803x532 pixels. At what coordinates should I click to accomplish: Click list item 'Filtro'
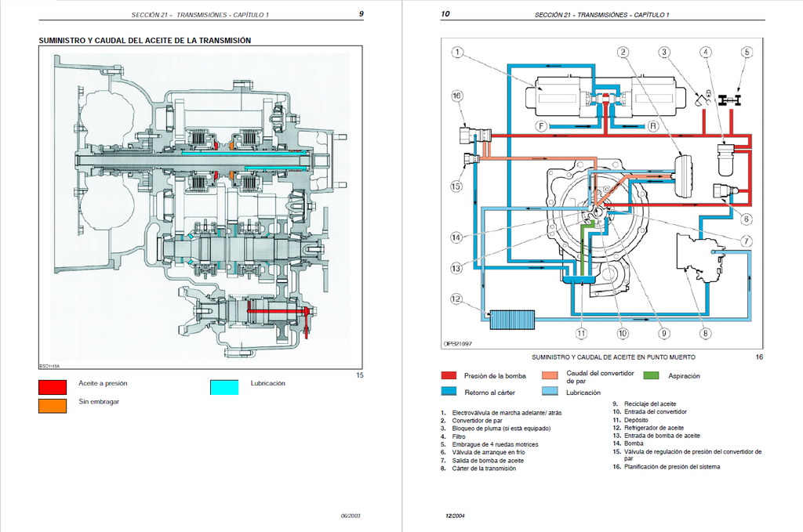click(459, 436)
